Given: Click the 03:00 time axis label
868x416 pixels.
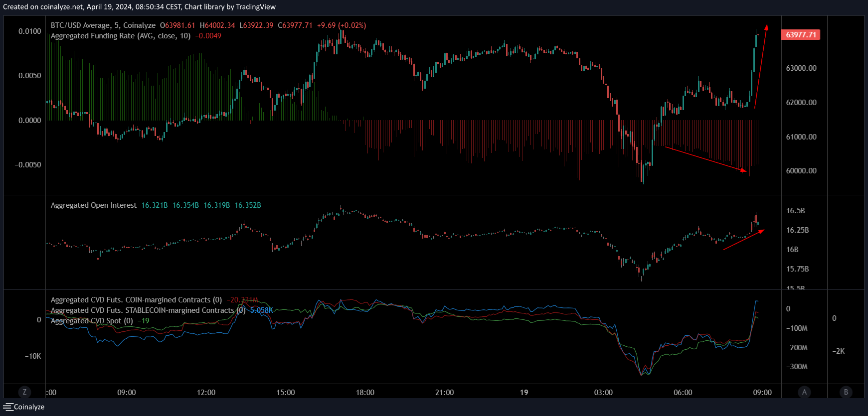Looking at the screenshot, I should point(603,393).
